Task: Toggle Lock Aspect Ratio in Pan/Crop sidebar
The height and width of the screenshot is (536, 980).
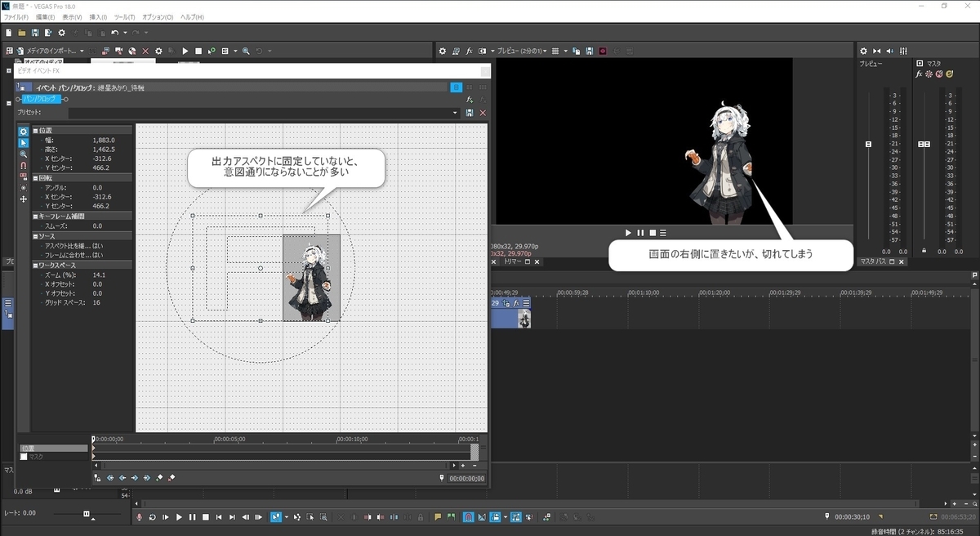Action: click(x=23, y=176)
